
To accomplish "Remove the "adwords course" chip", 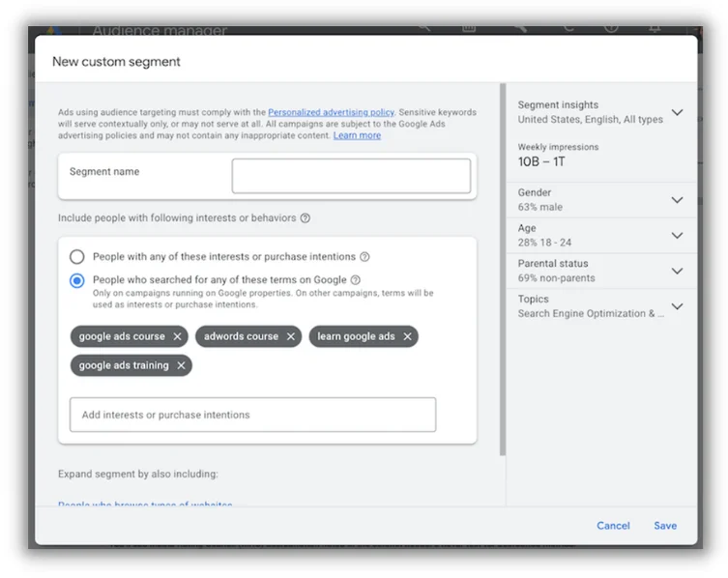I will (290, 336).
